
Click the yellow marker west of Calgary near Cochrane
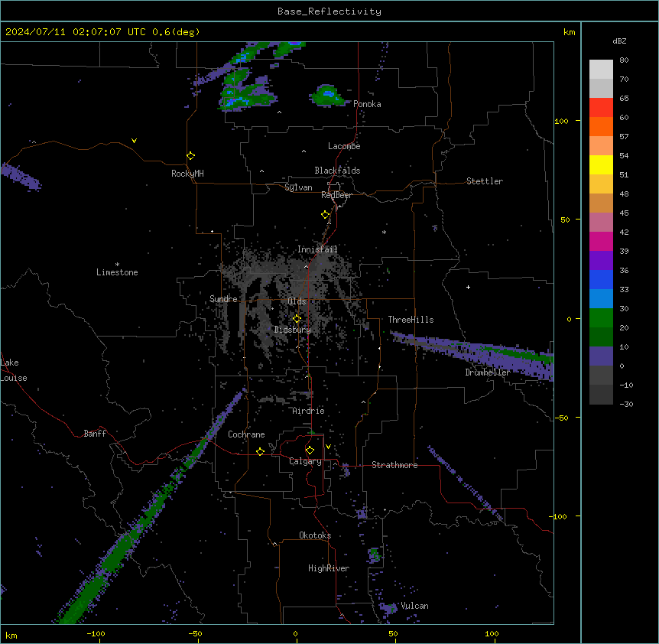[260, 451]
